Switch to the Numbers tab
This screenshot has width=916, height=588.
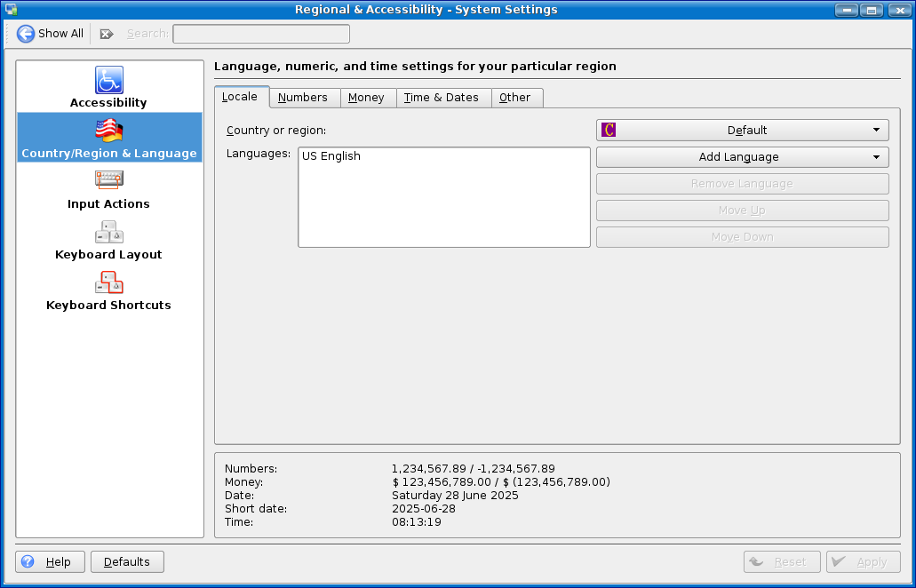point(303,98)
